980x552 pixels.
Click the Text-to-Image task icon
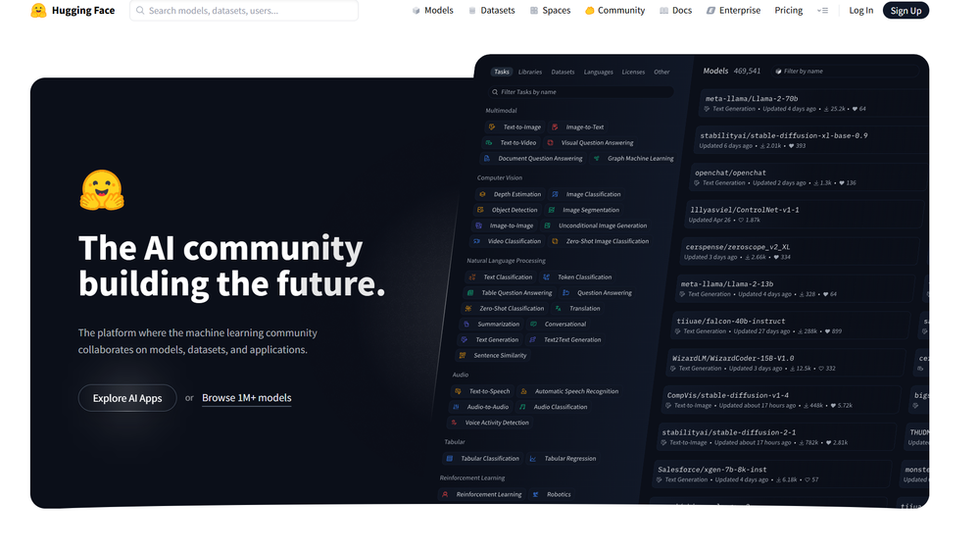(x=492, y=126)
